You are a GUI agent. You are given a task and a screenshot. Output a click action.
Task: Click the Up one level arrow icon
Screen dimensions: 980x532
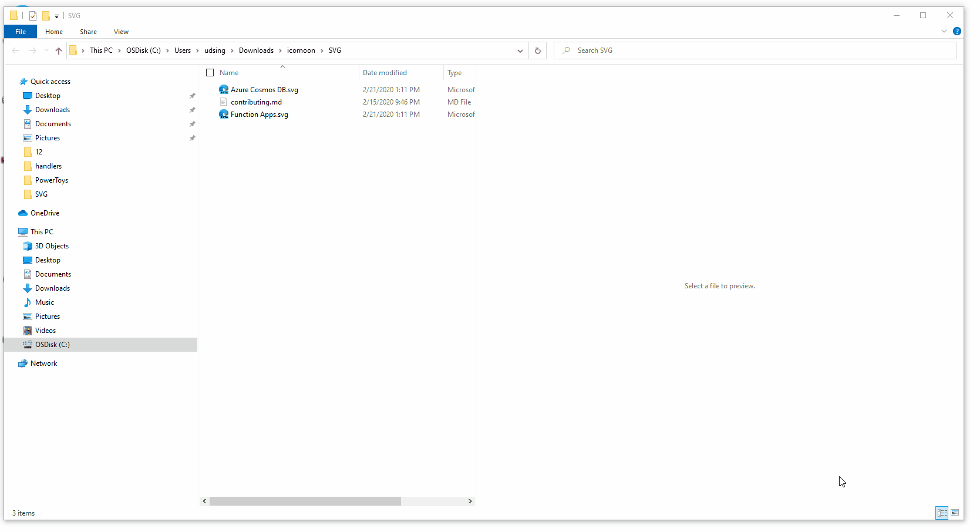point(59,50)
